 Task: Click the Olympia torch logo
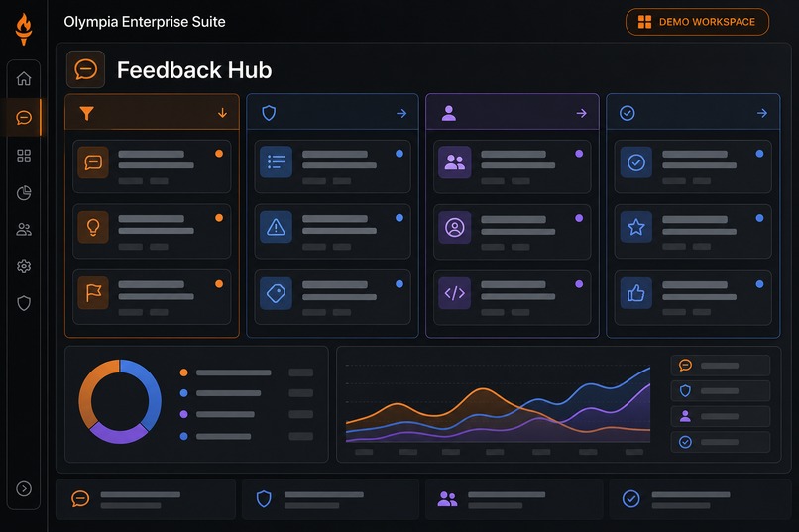point(24,29)
